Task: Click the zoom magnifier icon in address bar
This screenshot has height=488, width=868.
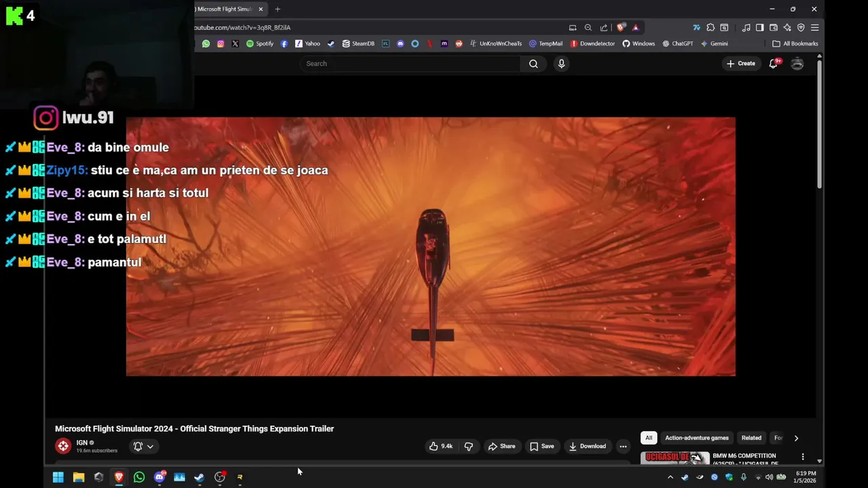Action: coord(588,28)
